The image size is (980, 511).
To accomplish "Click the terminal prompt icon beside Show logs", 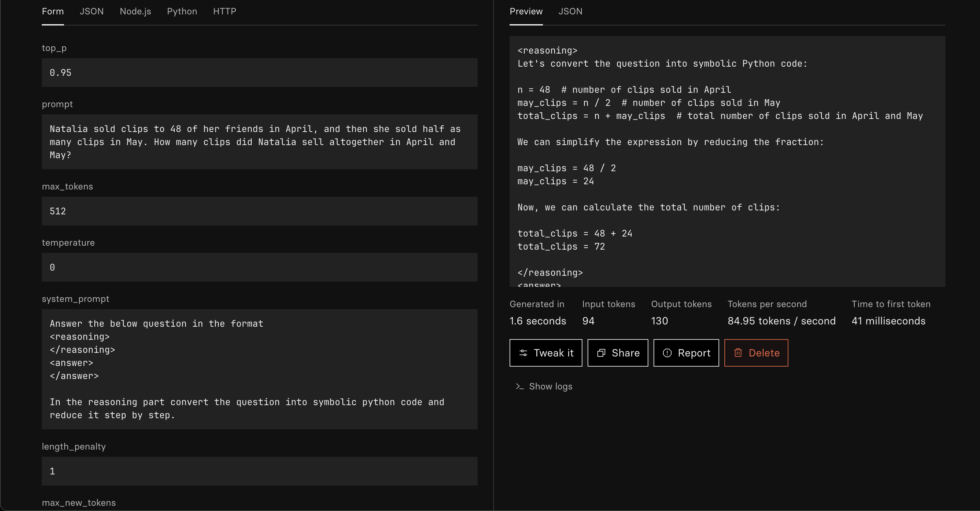I will [x=520, y=387].
